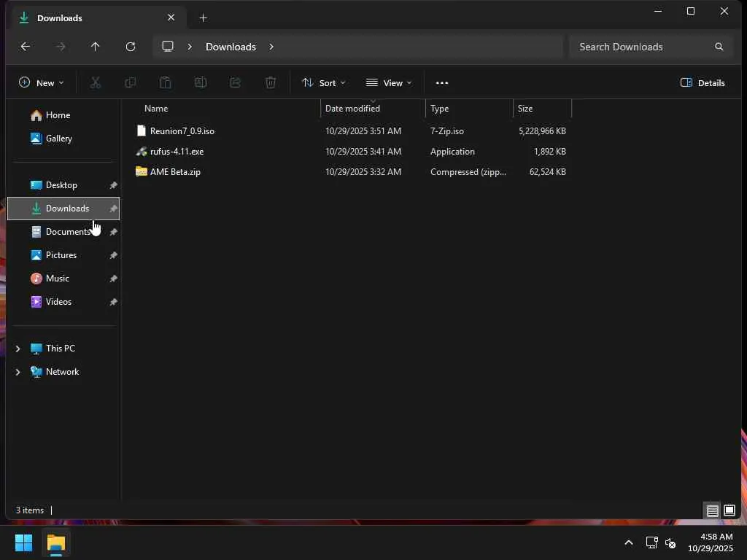Add a new tab
The width and height of the screenshot is (747, 560).
click(203, 18)
